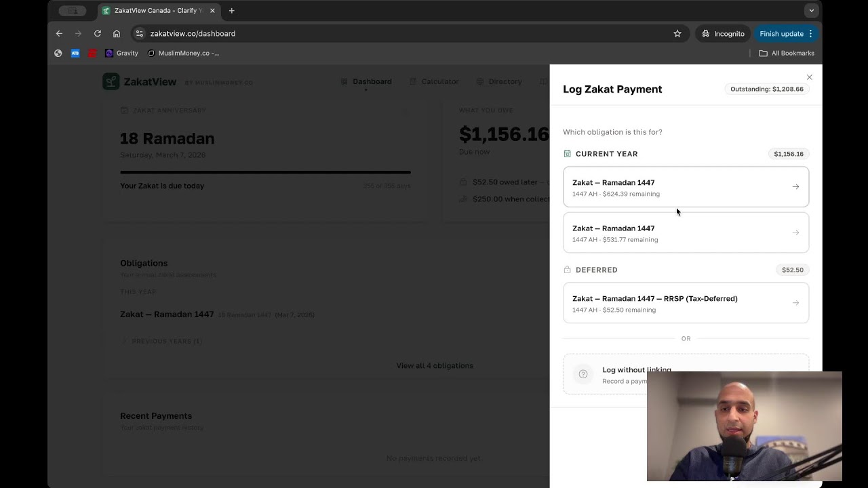Open the arrow on the $624.39 remaining card
The width and height of the screenshot is (868, 488).
(795, 187)
